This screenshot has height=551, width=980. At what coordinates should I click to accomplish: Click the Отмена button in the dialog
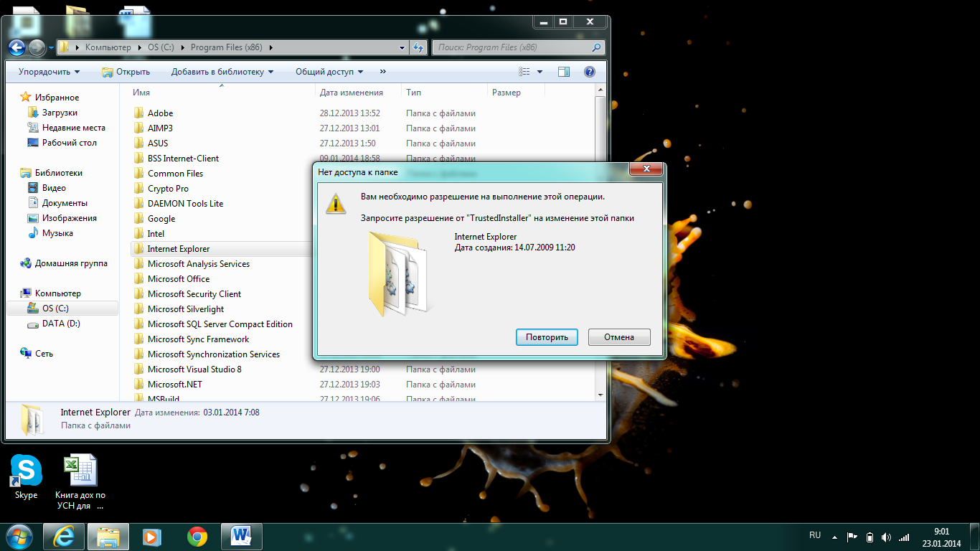(x=619, y=337)
